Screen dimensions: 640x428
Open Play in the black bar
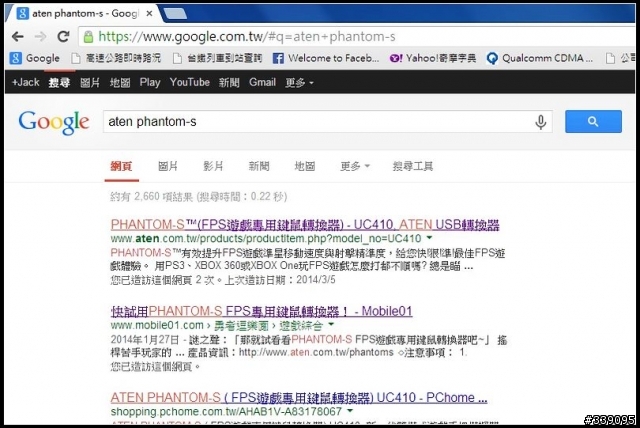pyautogui.click(x=150, y=82)
